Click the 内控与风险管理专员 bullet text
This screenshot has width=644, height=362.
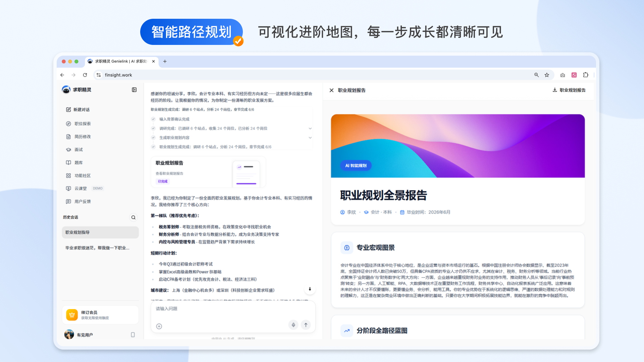click(x=207, y=242)
